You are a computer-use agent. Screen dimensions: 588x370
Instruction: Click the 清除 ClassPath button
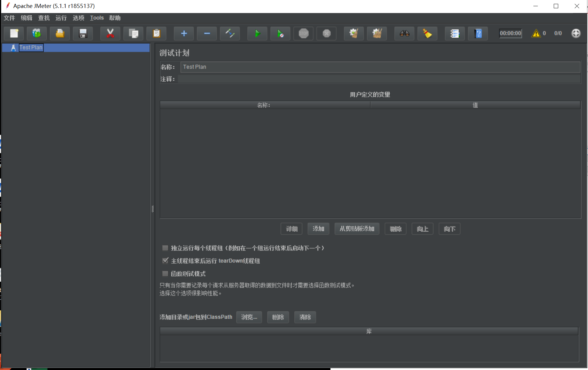[x=305, y=317]
